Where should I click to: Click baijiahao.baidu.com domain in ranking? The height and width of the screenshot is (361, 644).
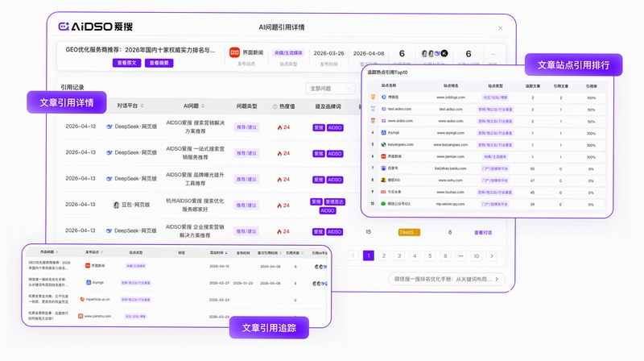pos(451,168)
